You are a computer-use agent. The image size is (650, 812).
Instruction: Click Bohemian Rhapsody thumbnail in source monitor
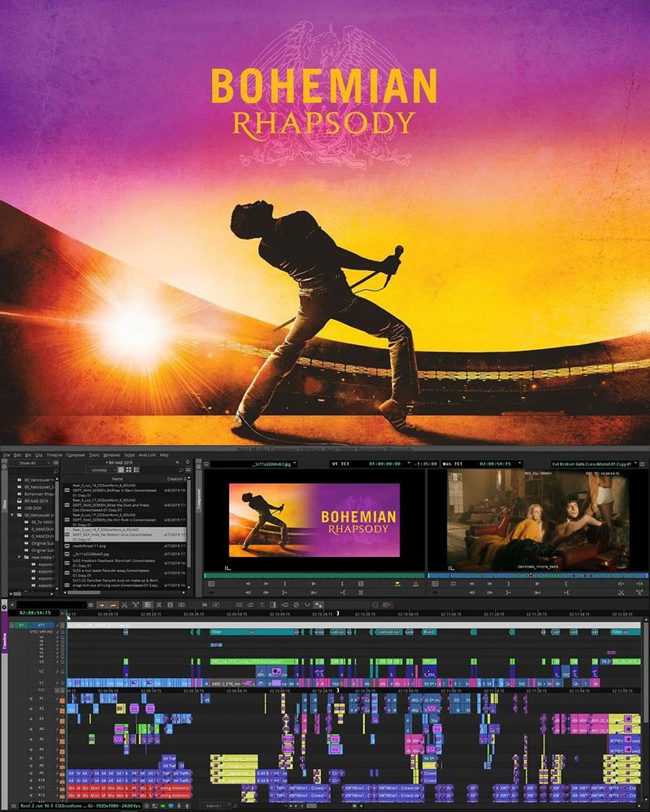coord(314,520)
